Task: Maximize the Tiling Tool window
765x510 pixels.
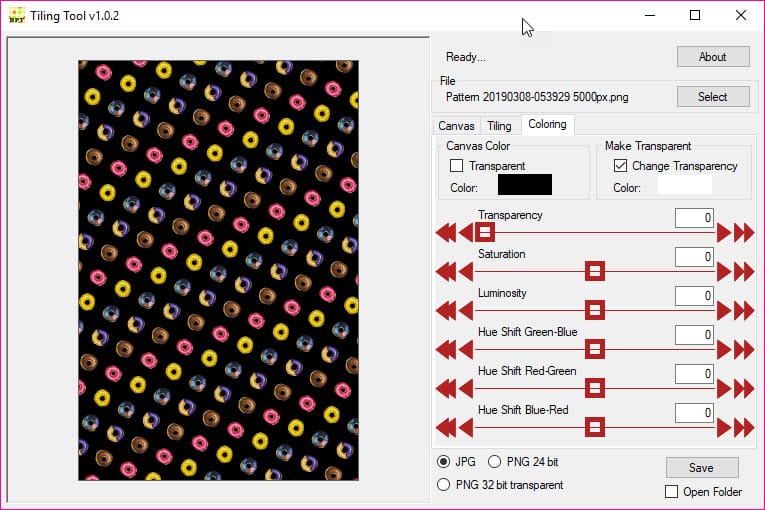Action: [x=695, y=15]
